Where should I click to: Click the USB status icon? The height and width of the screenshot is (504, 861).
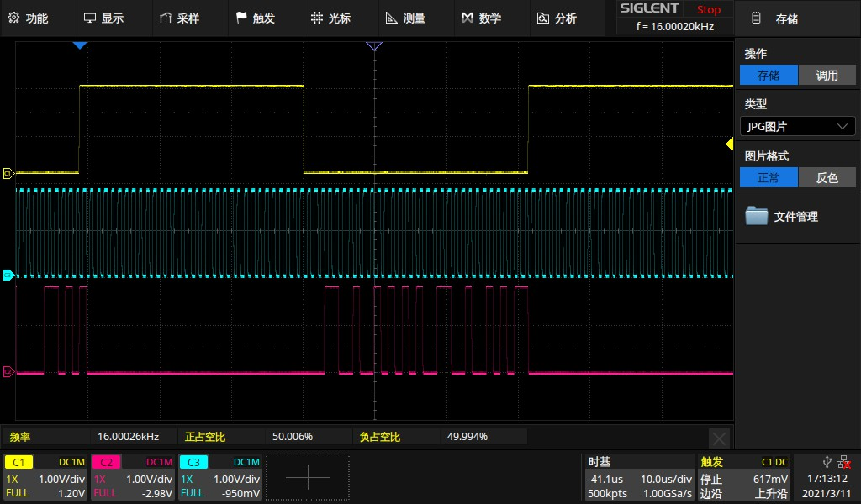[x=827, y=461]
